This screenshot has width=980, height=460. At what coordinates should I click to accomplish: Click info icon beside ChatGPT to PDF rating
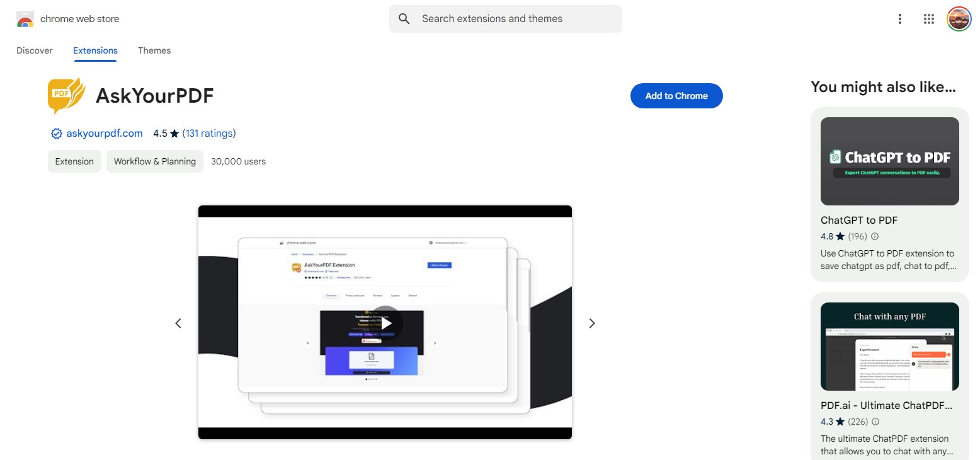pyautogui.click(x=875, y=237)
